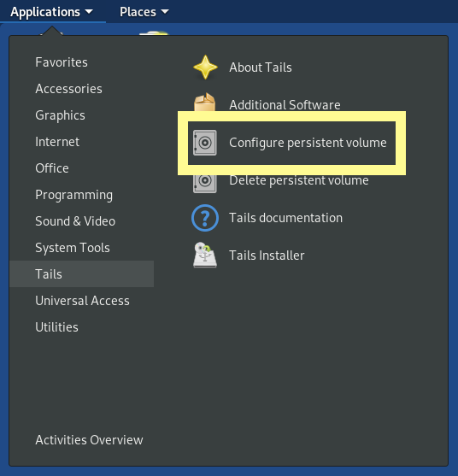Click the Tails documentation question mark icon
Viewport: 458px width, 476px height.
(x=205, y=218)
